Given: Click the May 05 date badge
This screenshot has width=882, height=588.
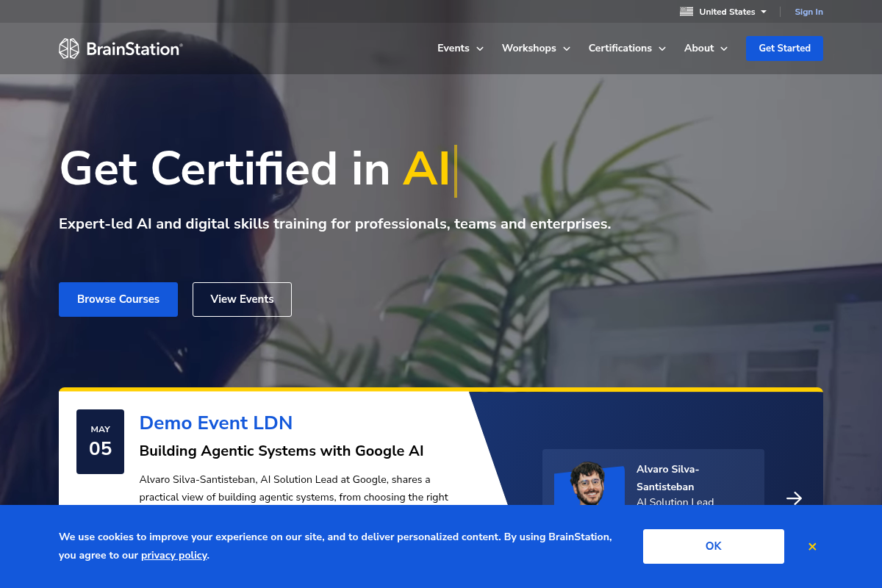Looking at the screenshot, I should pyautogui.click(x=100, y=441).
